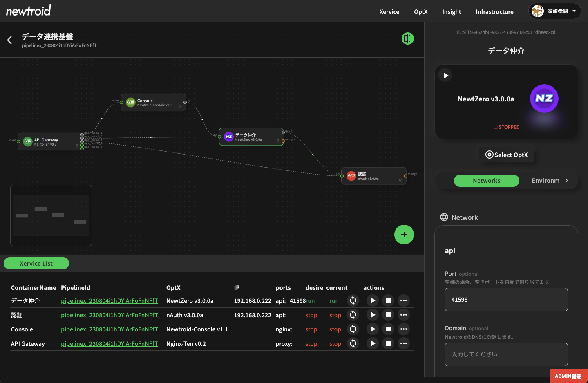Add a new node with the plus button
Screen dimensions: 588x383
click(404, 235)
